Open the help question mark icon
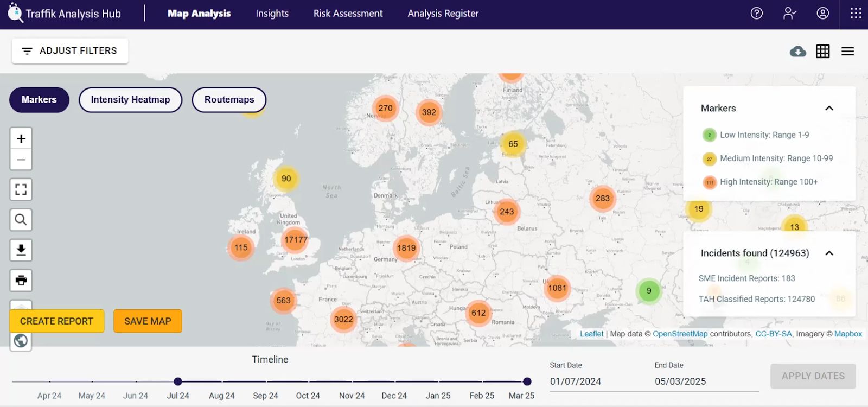 pyautogui.click(x=756, y=14)
